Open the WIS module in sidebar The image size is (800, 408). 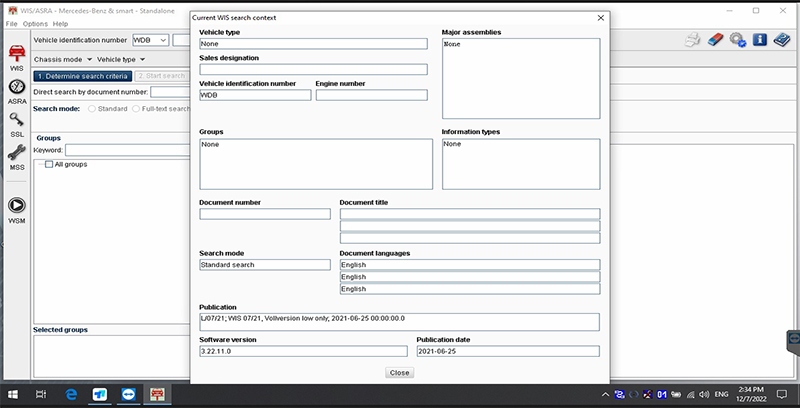click(17, 57)
